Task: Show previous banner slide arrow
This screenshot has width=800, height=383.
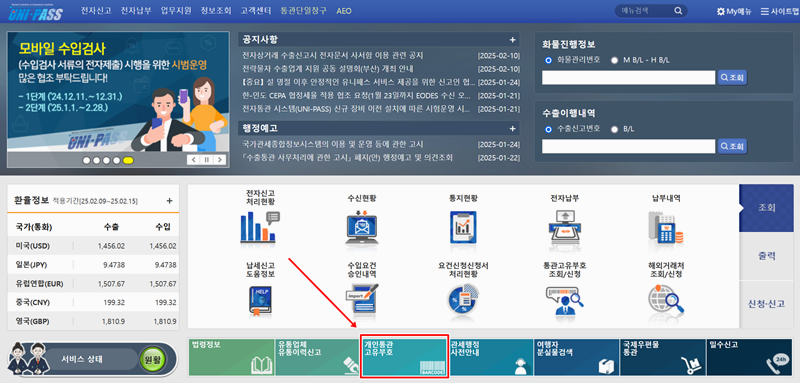Action: tap(194, 160)
